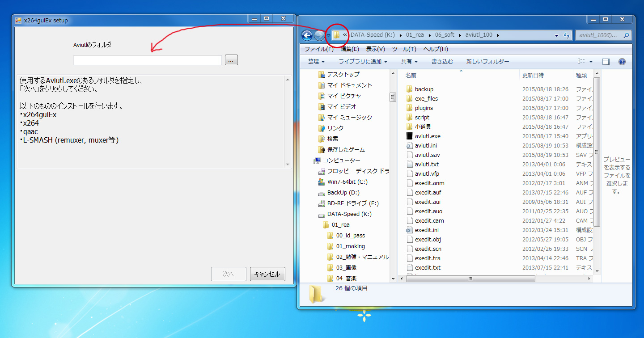The width and height of the screenshot is (644, 338).
Task: Click the aviutl.ini settings file icon
Action: [x=410, y=145]
